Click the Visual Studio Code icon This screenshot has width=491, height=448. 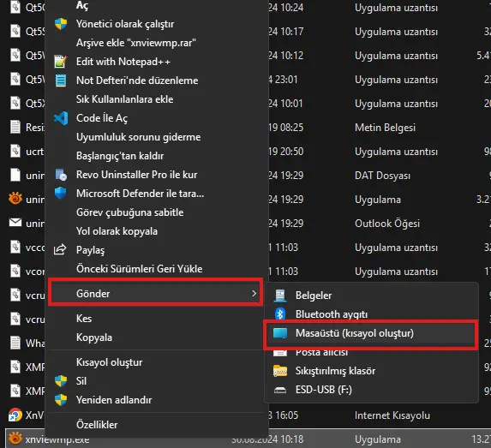click(x=61, y=118)
